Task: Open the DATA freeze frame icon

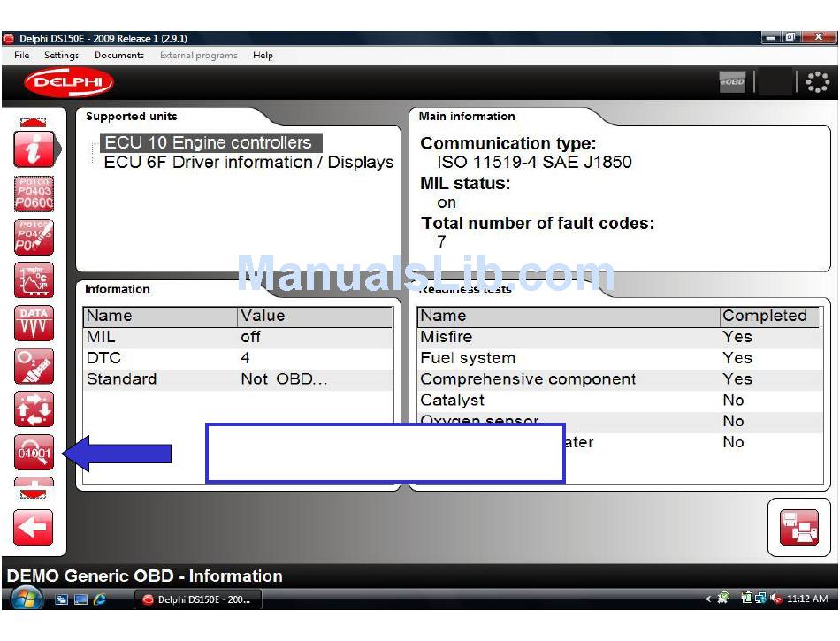Action: tap(34, 323)
